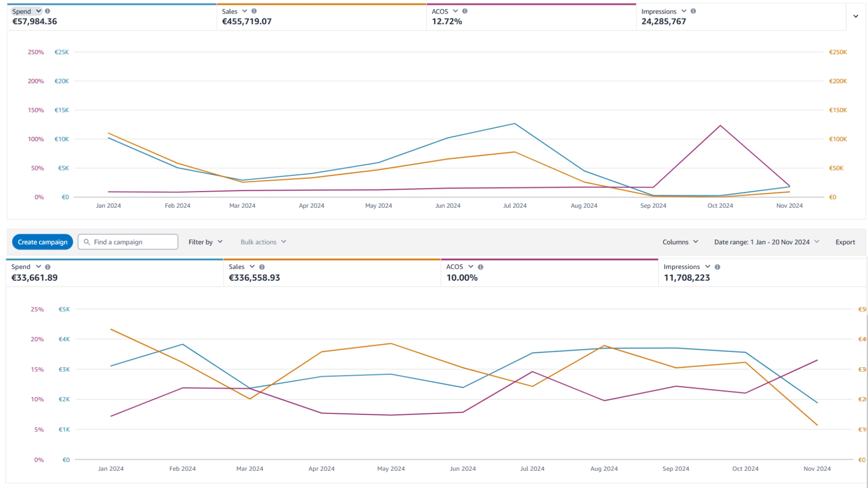
Task: Click the search magnifier icon in campaign field
Action: click(x=87, y=242)
